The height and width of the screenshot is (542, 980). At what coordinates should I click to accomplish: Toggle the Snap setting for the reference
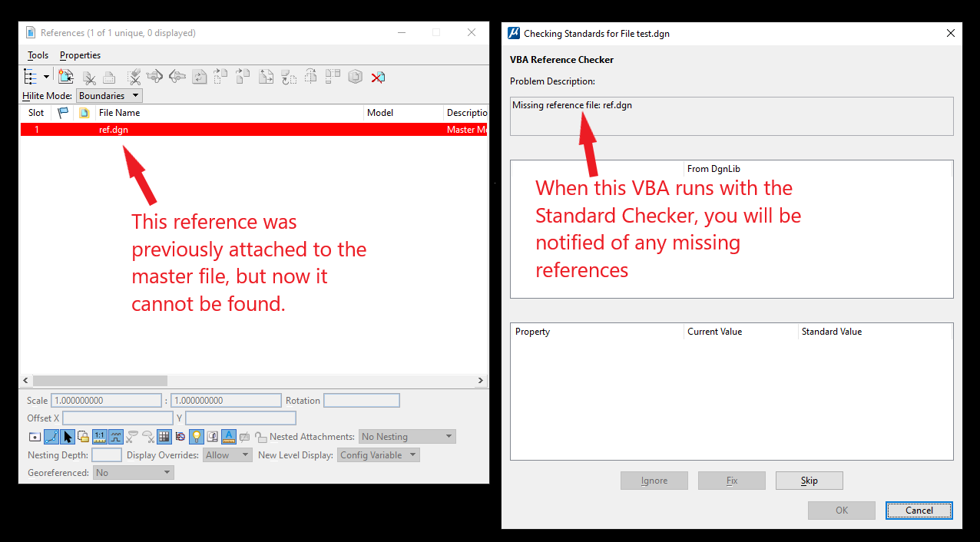(51, 437)
